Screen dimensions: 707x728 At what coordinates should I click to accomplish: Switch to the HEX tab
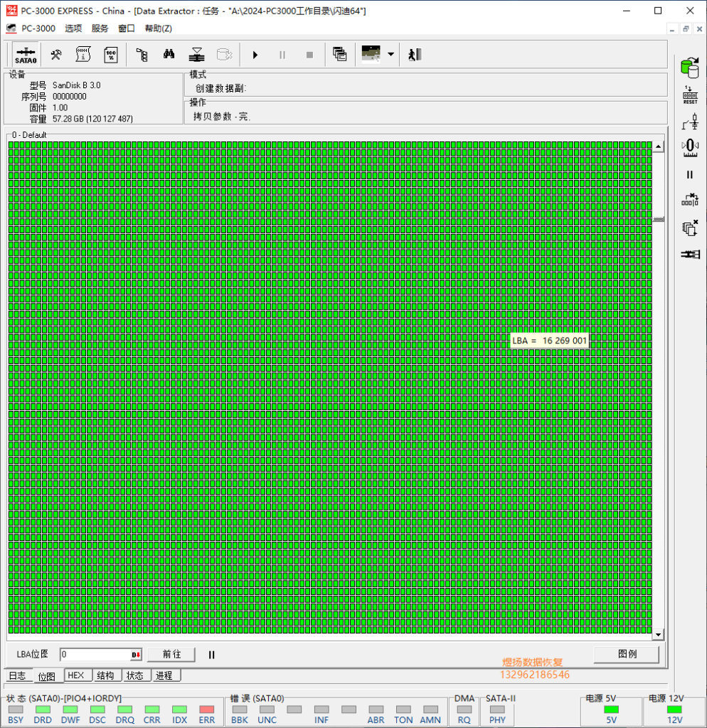tap(76, 675)
